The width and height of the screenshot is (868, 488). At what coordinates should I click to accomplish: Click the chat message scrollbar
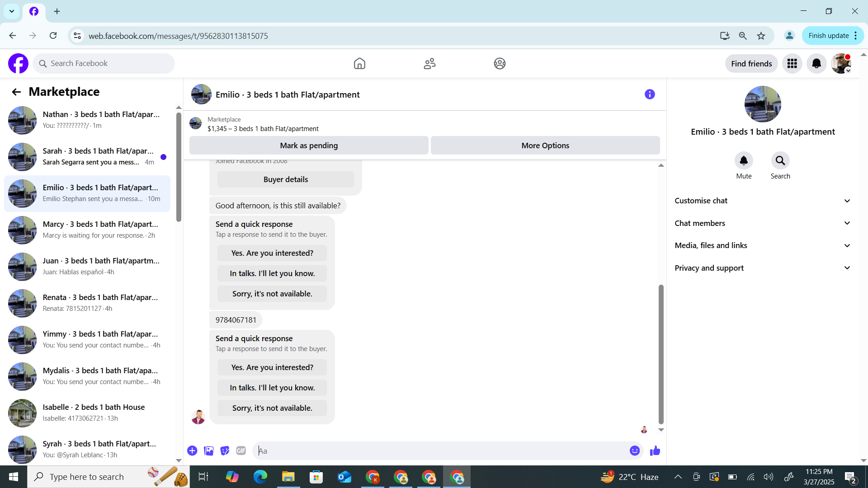(661, 354)
